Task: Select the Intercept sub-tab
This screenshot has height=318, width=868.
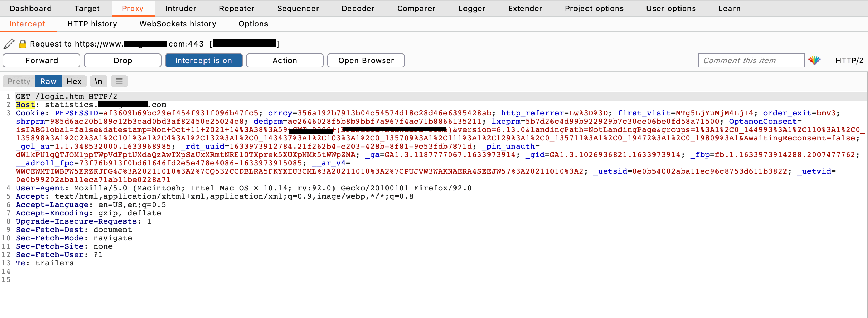Action: (27, 24)
